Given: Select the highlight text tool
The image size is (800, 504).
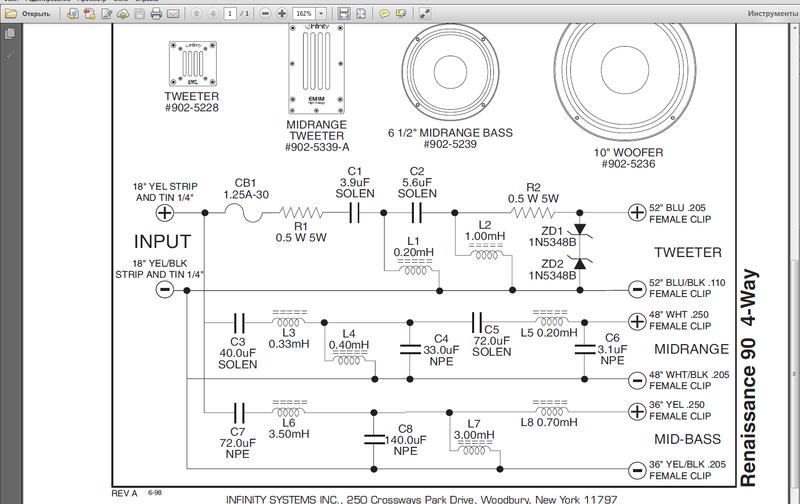Looking at the screenshot, I should tap(401, 14).
